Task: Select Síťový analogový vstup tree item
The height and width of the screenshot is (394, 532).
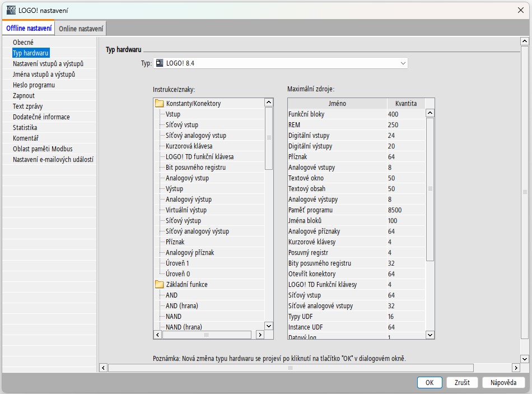Action: pos(196,135)
